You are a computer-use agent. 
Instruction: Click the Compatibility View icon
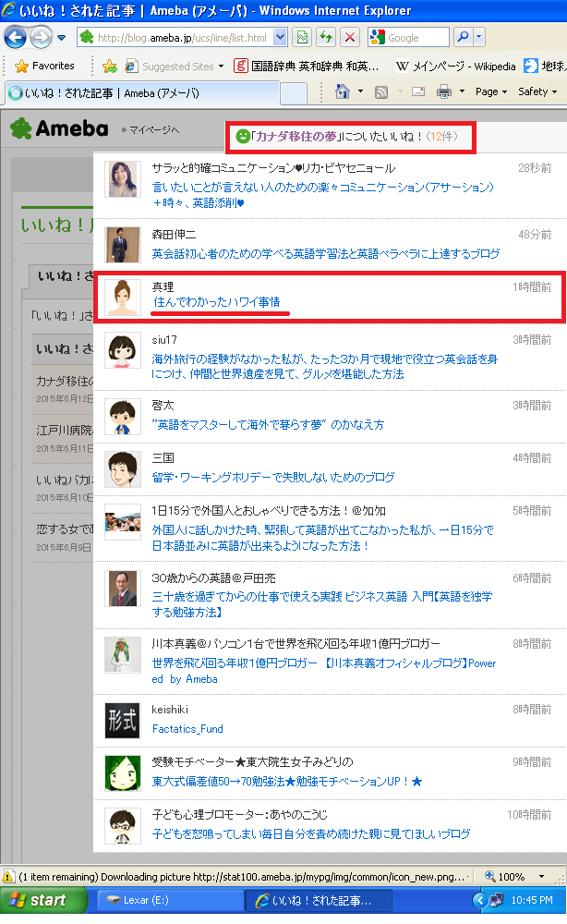302,38
